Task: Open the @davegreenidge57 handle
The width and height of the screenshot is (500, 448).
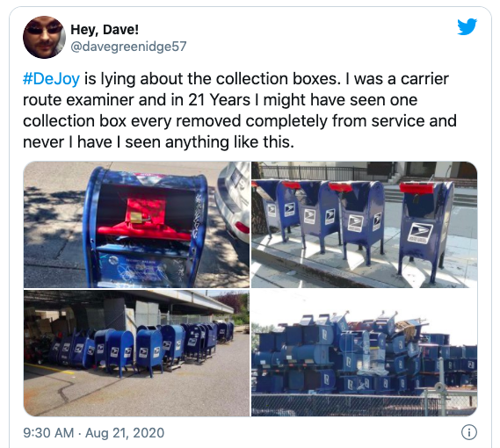Action: [128, 47]
